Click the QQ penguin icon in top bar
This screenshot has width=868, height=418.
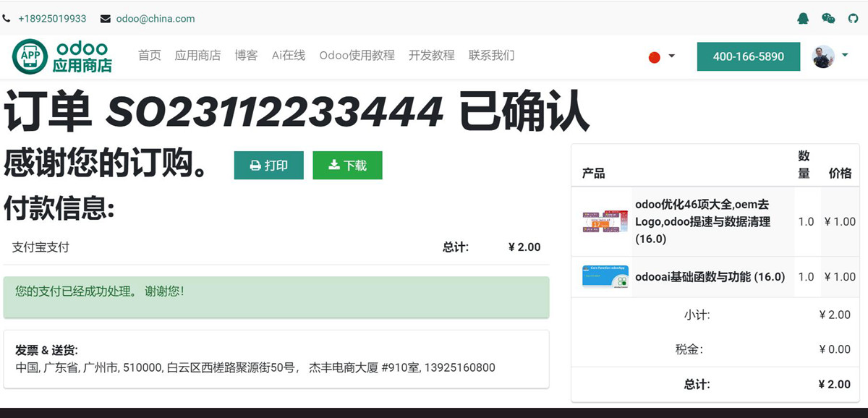tap(803, 19)
